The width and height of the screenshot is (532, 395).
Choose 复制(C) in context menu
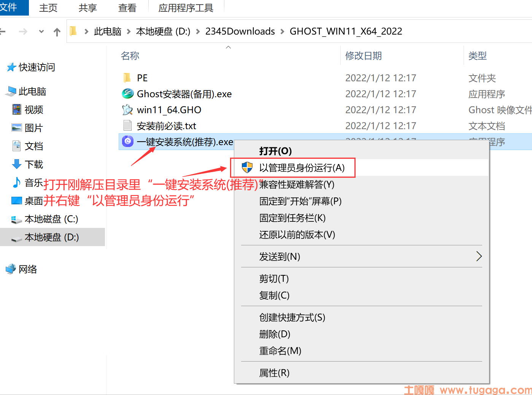pyautogui.click(x=362, y=295)
